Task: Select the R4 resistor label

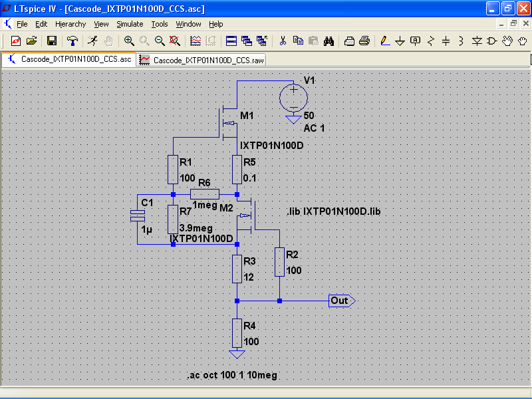Action: click(249, 326)
